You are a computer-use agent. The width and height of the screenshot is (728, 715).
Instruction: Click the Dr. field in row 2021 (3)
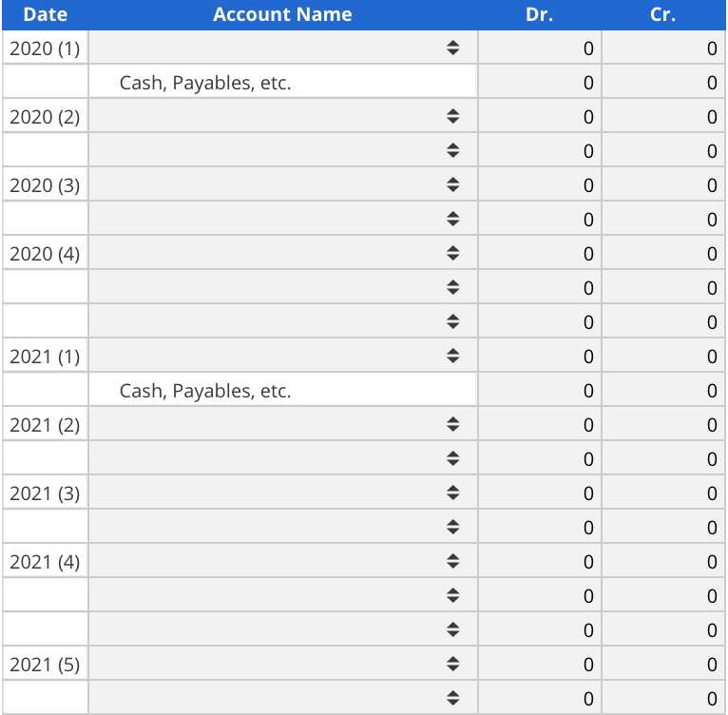point(540,493)
